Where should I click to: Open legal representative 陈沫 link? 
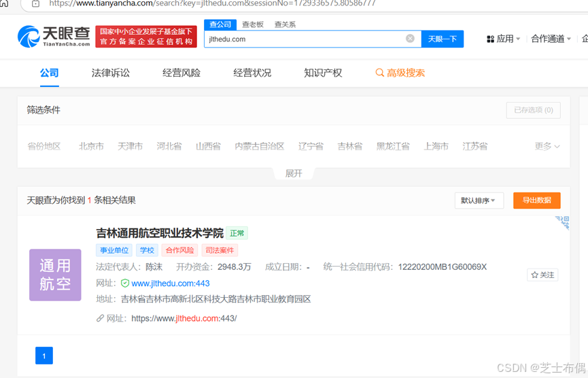(154, 267)
